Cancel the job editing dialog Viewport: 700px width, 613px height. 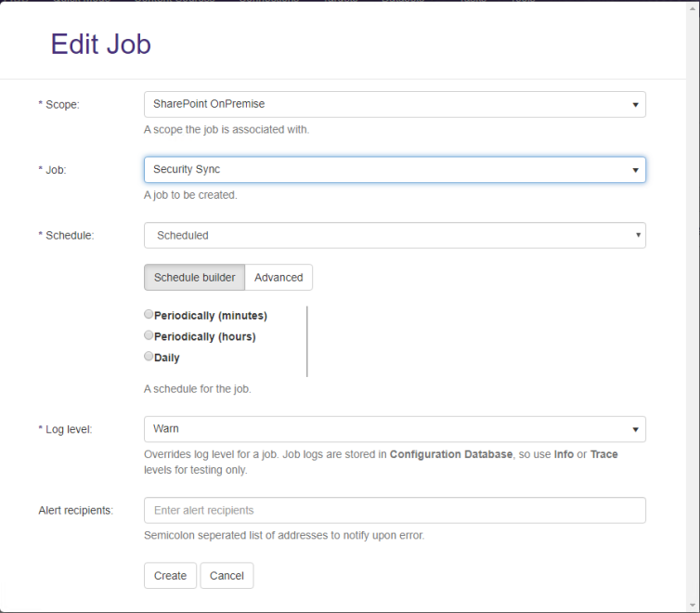coord(227,576)
